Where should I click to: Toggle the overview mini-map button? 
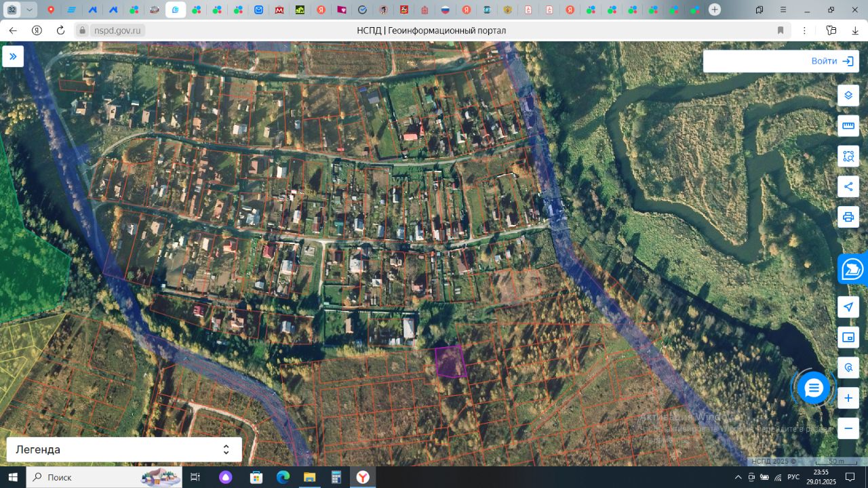(848, 338)
